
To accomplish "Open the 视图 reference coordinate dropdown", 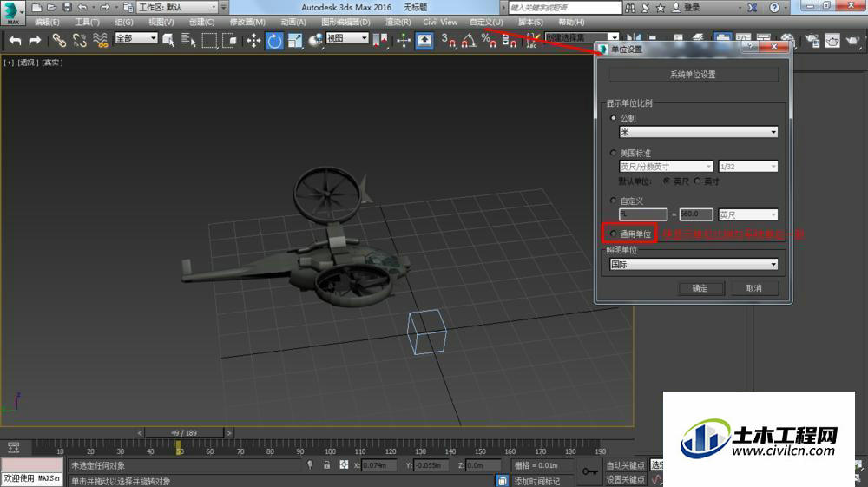I will click(x=347, y=38).
